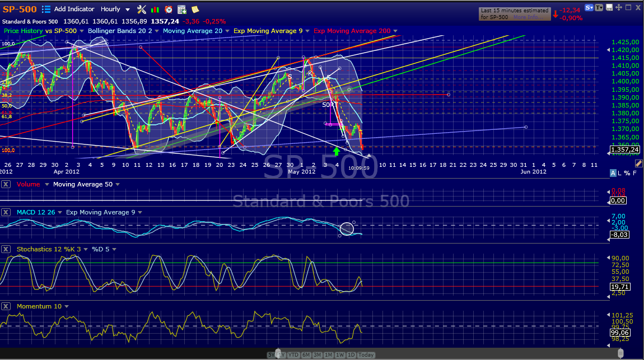Open the gray T dropdown button
The image size is (644, 360).
point(599,7)
